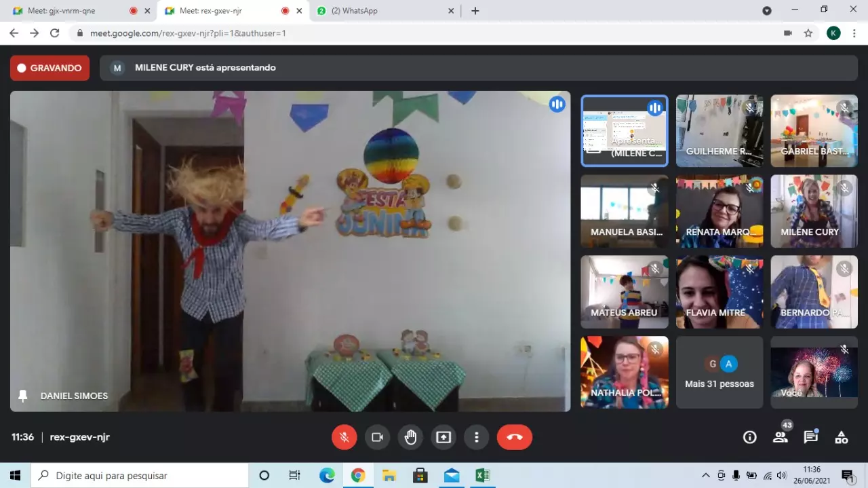Click the red leave call button
868x488 pixels.
pos(514,437)
